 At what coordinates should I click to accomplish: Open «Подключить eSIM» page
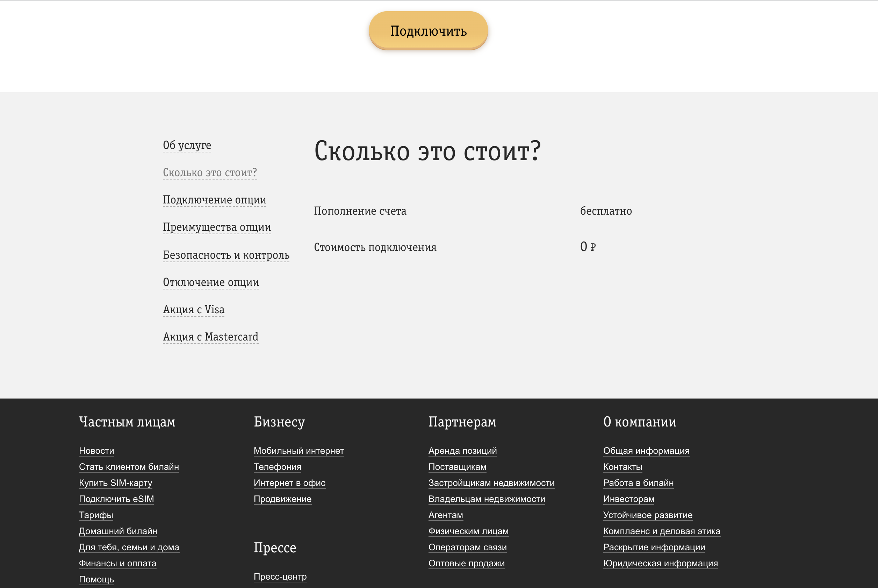(116, 499)
